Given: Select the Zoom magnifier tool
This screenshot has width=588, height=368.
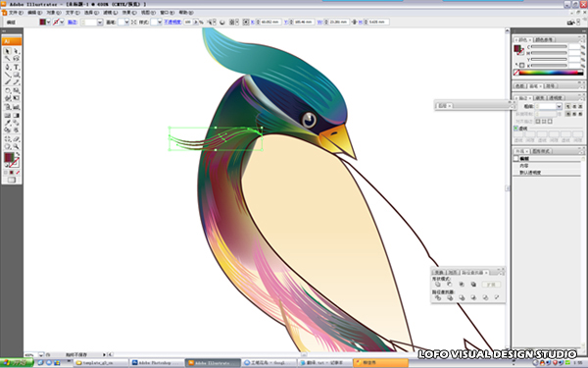Looking at the screenshot, I should (x=16, y=146).
